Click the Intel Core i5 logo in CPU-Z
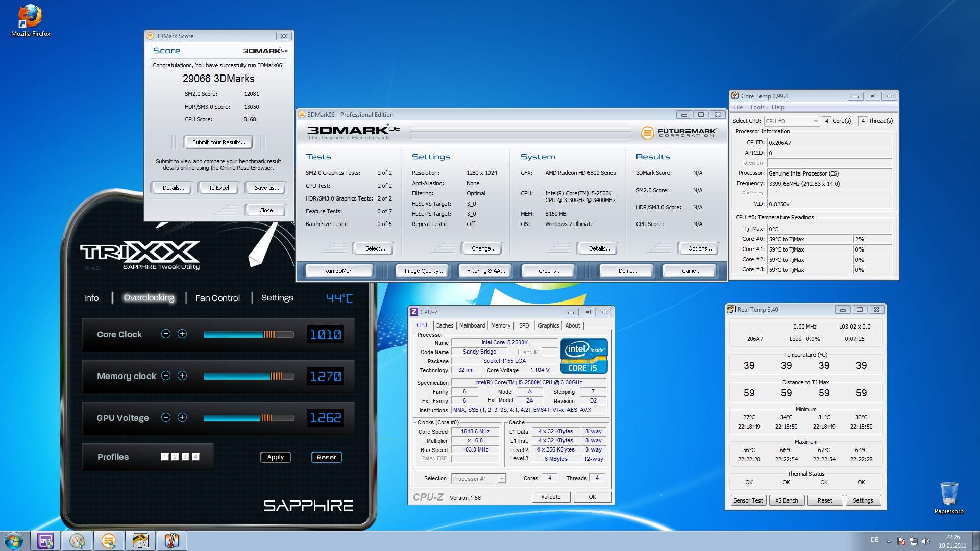This screenshot has width=980, height=551. 584,356
